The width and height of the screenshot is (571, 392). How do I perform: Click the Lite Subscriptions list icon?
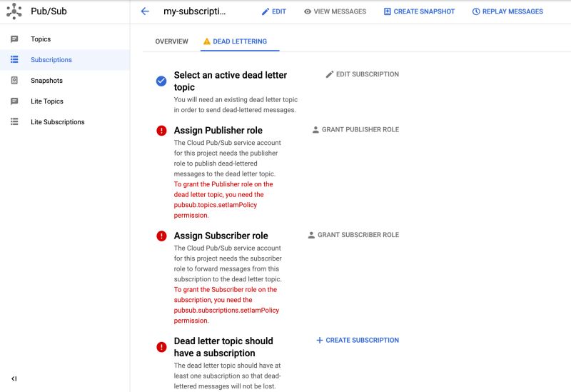click(14, 121)
